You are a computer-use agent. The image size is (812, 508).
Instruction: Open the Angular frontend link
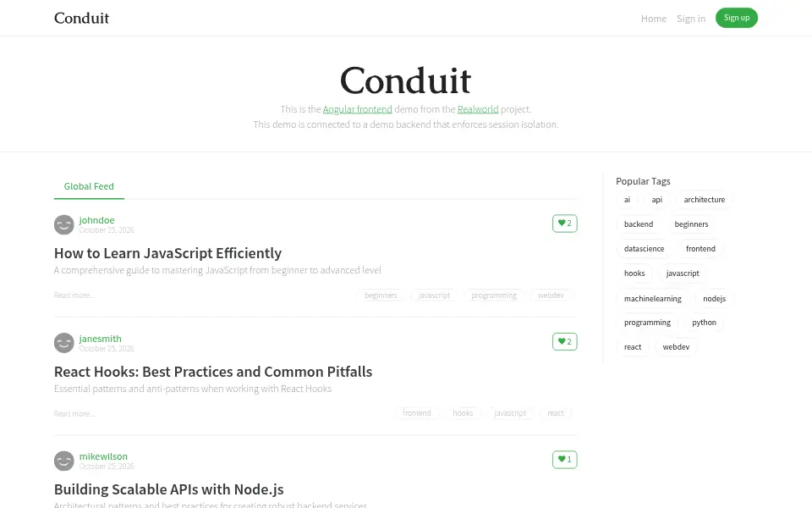[x=357, y=109]
